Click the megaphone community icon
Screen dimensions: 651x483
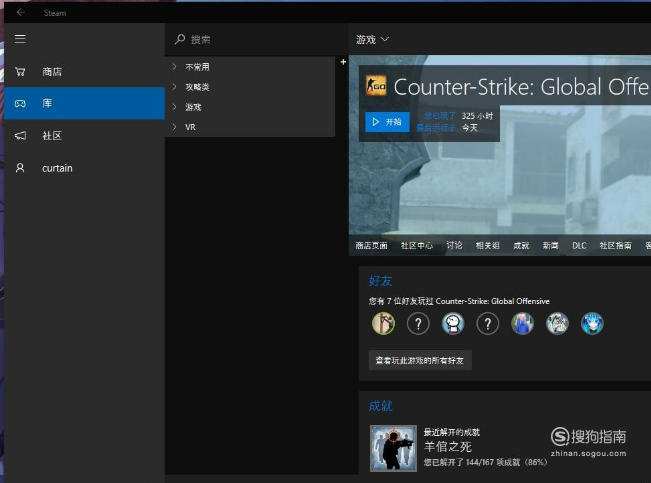click(20, 135)
